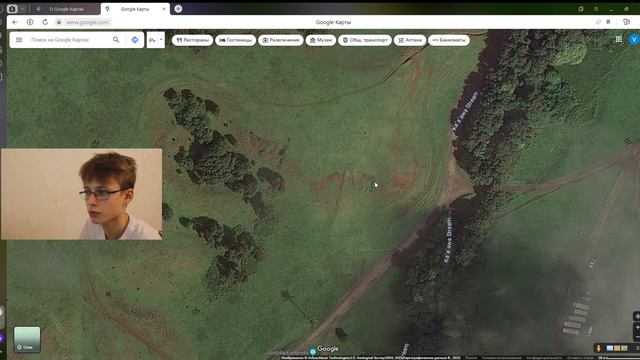Click the Google logo at map bottom
This screenshot has width=640, height=360.
pyautogui.click(x=328, y=349)
